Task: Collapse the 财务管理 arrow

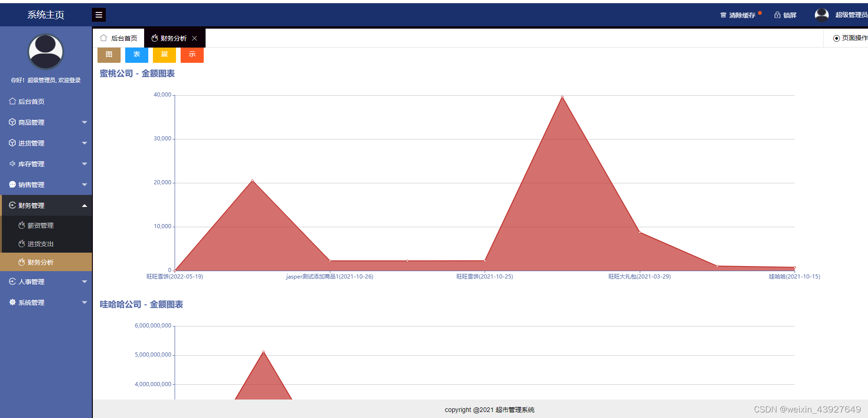Action: (x=85, y=206)
